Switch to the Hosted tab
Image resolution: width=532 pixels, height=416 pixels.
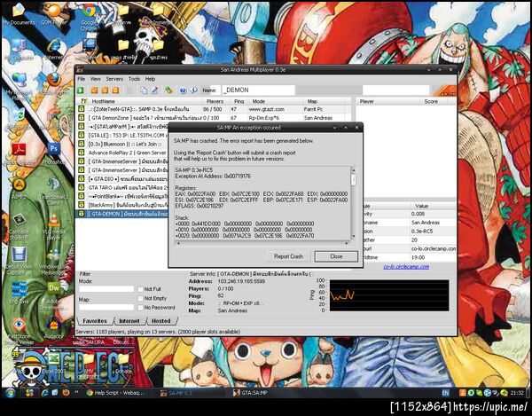coord(160,321)
